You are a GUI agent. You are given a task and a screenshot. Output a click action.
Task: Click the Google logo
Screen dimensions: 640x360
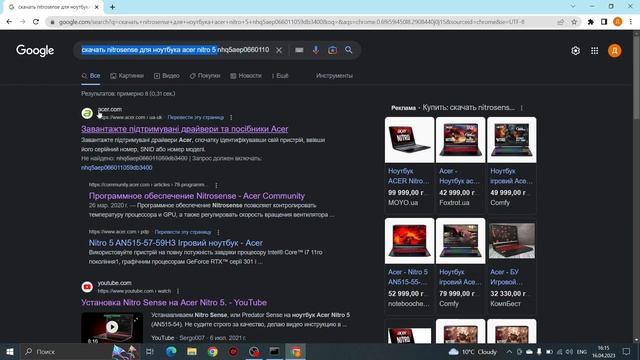35,51
